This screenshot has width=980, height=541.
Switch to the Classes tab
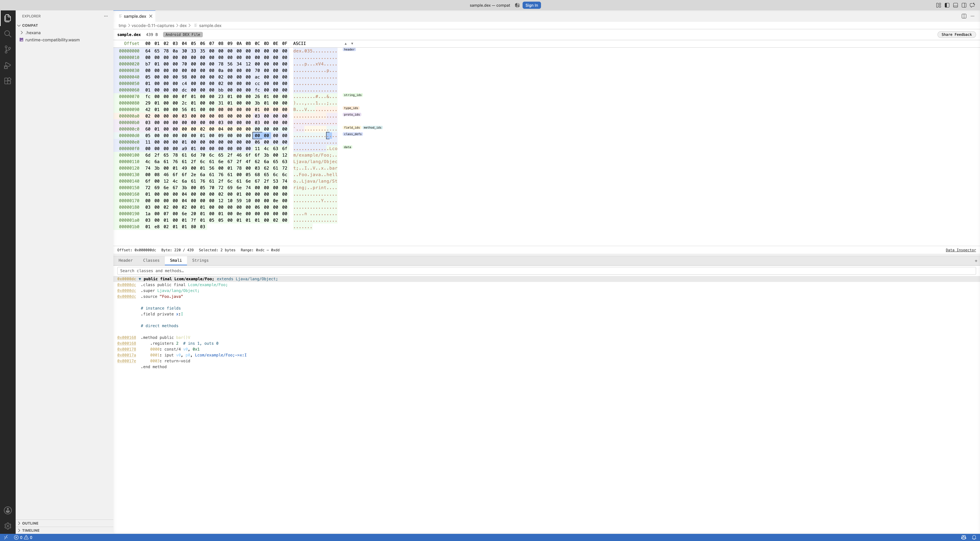click(x=151, y=260)
